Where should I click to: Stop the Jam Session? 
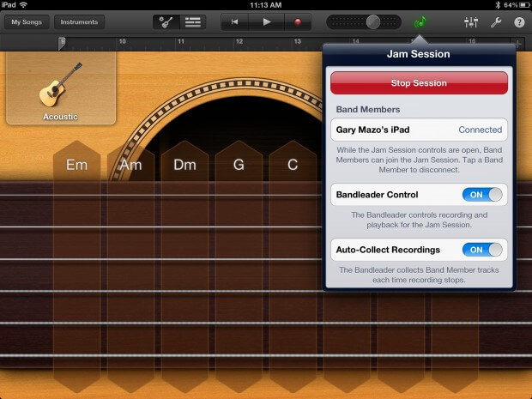[419, 82]
